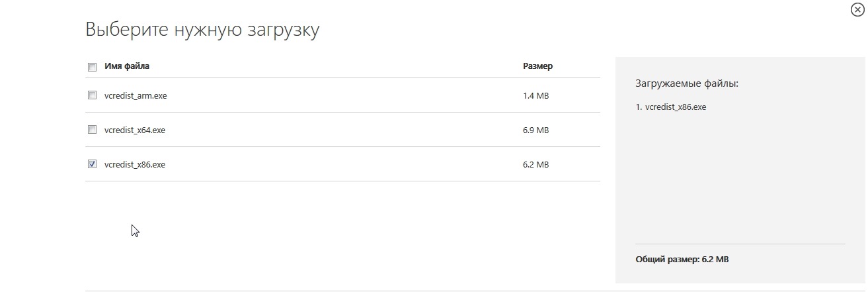Click the Выберите нужную загрузку heading
This screenshot has width=868, height=292.
click(x=202, y=30)
